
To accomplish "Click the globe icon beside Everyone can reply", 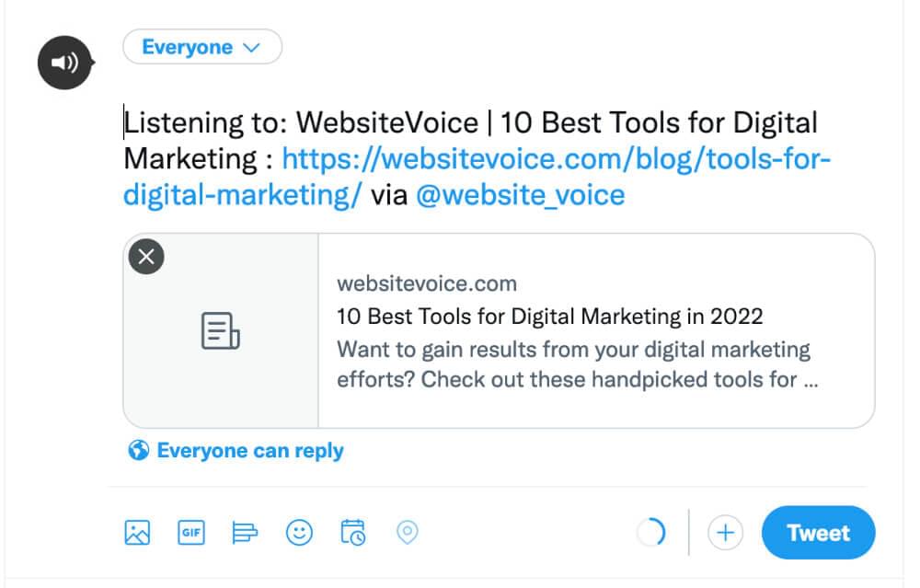I will (139, 450).
